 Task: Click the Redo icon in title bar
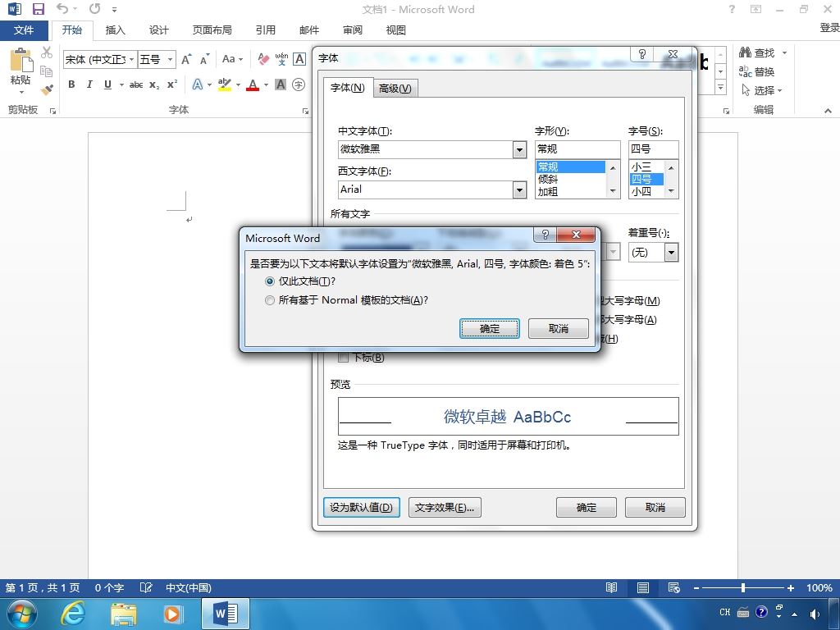coord(95,8)
